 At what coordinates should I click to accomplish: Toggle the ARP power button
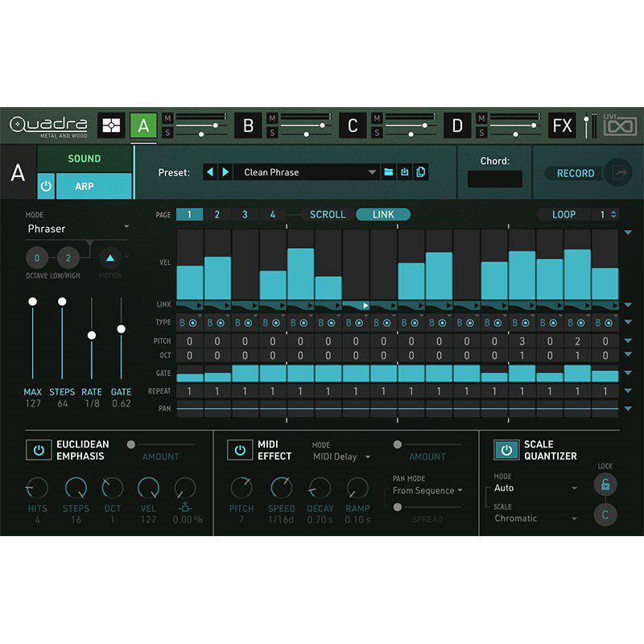pos(46,186)
